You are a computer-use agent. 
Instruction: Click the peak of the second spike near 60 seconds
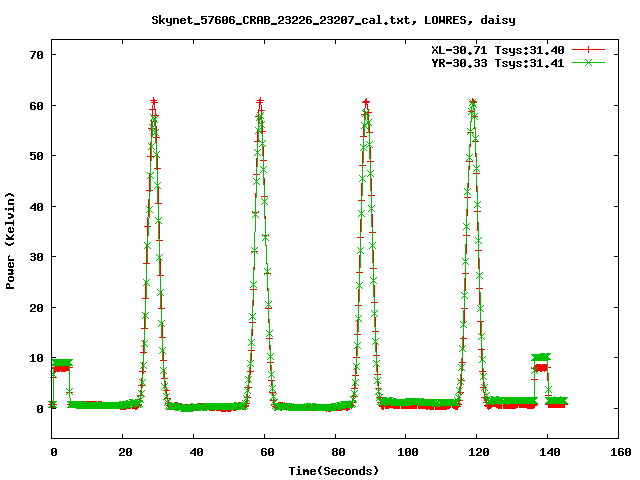[260, 101]
